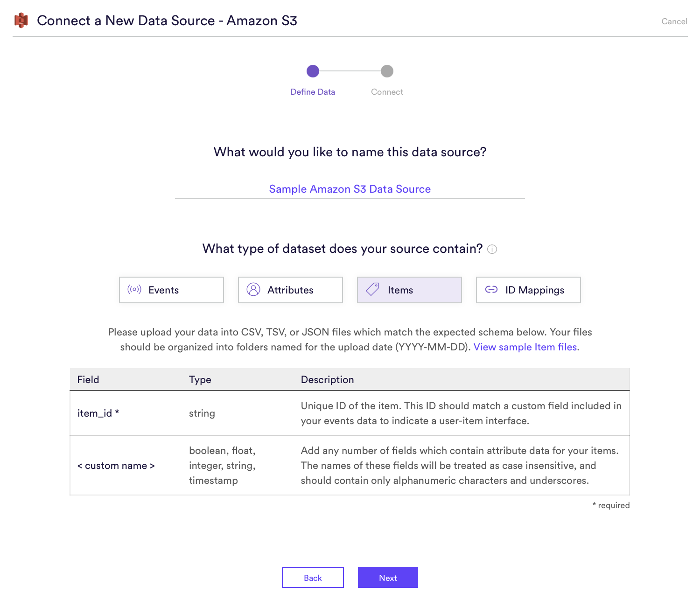Image resolution: width=700 pixels, height=614 pixels.
Task: Select the ID Mappings dataset option
Action: click(528, 290)
